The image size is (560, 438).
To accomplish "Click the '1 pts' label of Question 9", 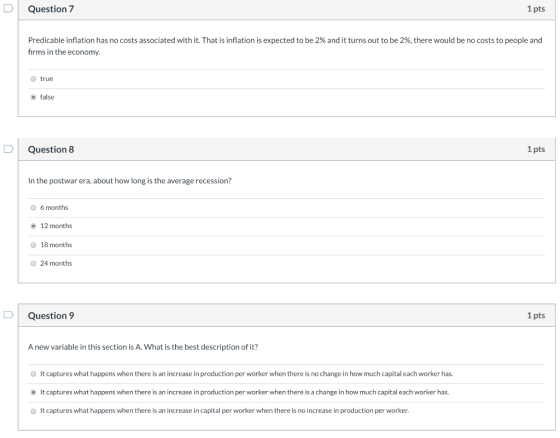I will click(x=536, y=315).
